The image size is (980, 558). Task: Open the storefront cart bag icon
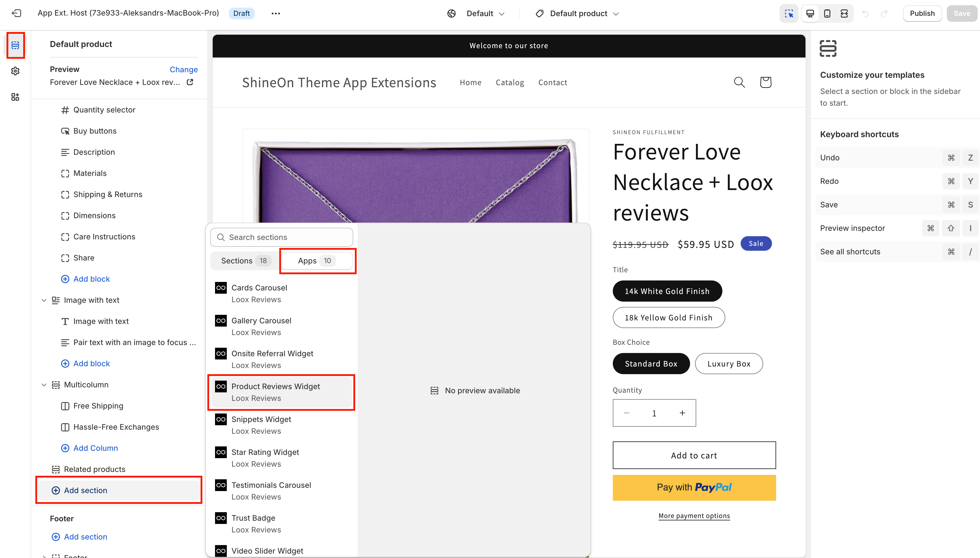[765, 82]
